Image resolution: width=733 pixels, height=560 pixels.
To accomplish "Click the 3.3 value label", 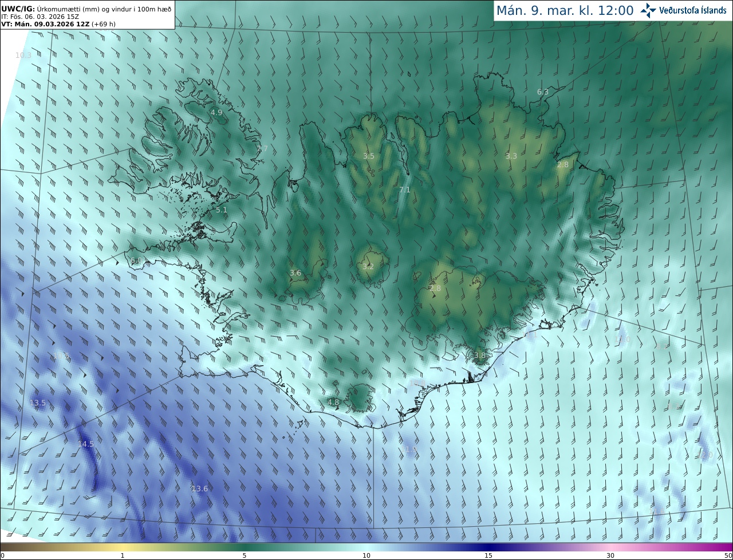I will pos(511,156).
